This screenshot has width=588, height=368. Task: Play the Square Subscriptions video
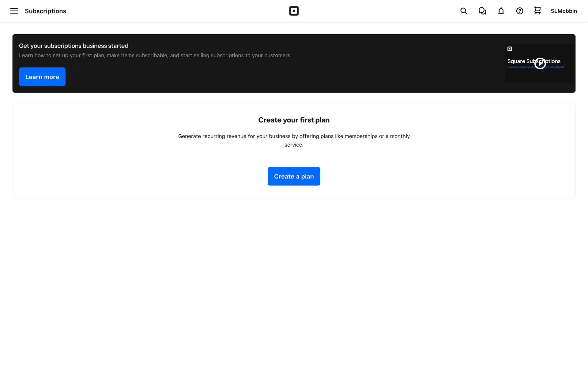540,63
